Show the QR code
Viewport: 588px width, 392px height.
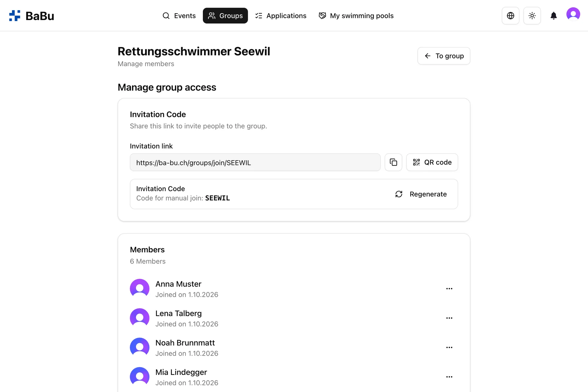(432, 162)
